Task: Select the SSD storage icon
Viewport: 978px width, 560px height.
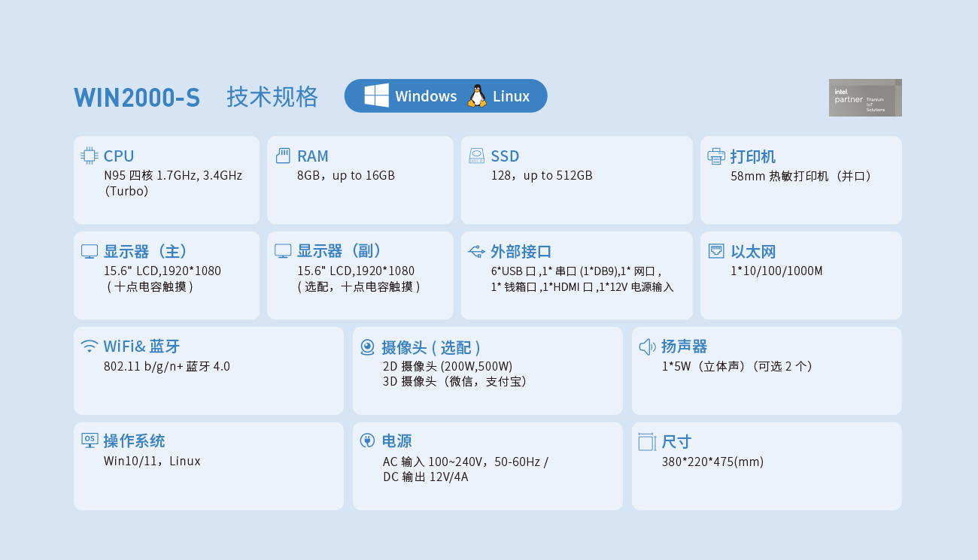Action: (478, 155)
